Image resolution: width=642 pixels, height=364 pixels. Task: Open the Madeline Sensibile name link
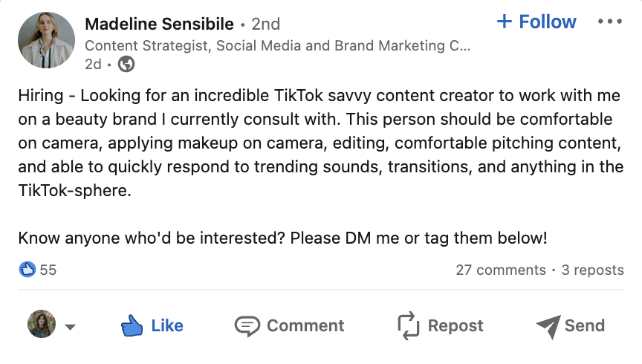pos(160,24)
